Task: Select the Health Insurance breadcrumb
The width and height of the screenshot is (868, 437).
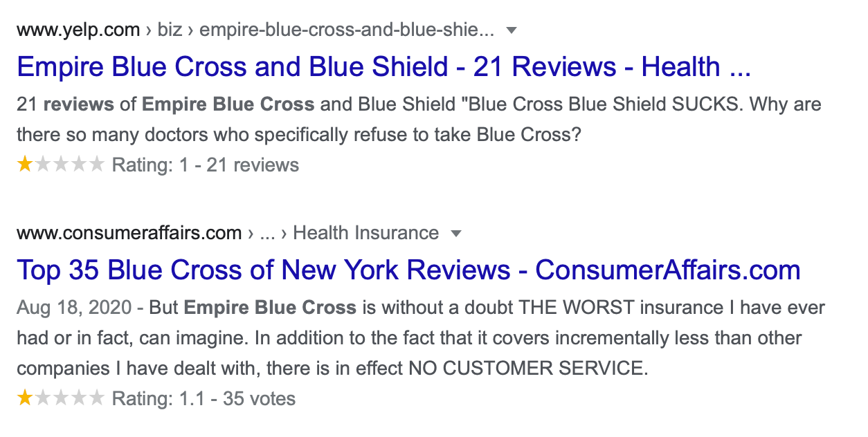Action: pyautogui.click(x=365, y=233)
